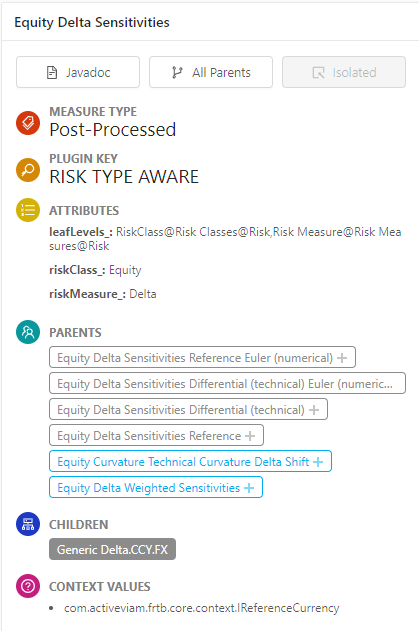Image resolution: width=419 pixels, height=631 pixels.
Task: Click the orange Plugin Key magnifier icon
Action: (28, 170)
